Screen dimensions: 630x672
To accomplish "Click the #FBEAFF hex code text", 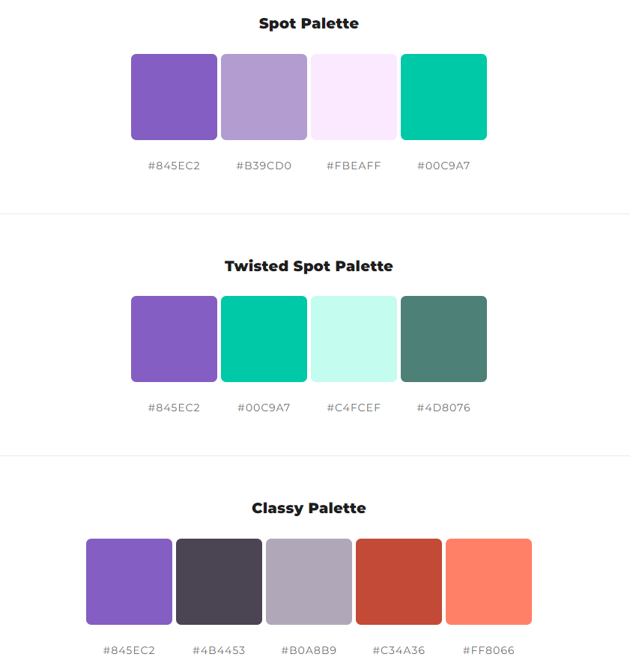I will tap(354, 166).
